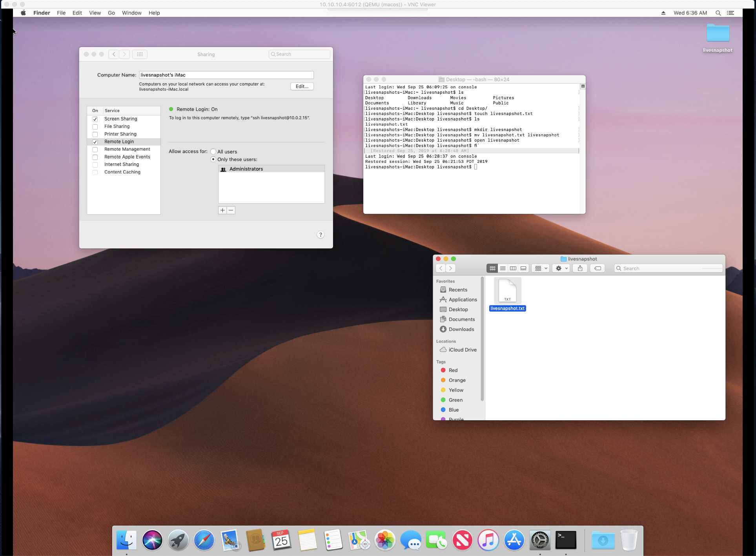Enable the File Sharing checkbox
The height and width of the screenshot is (556, 756).
click(95, 127)
